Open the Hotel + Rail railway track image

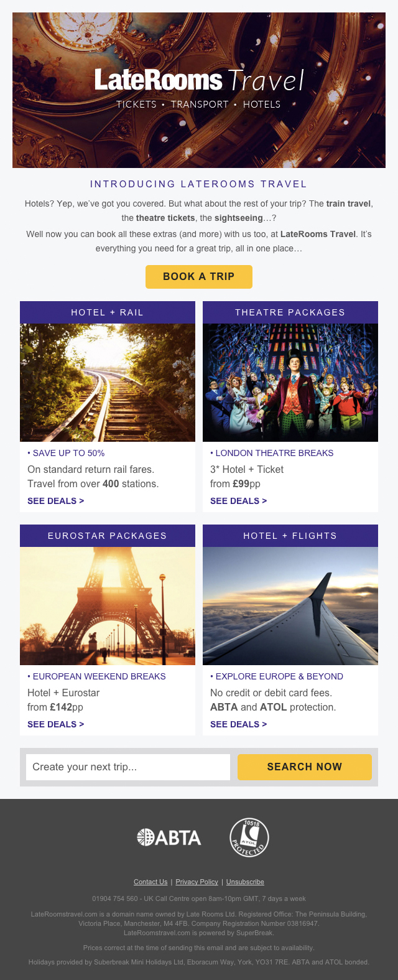[108, 383]
